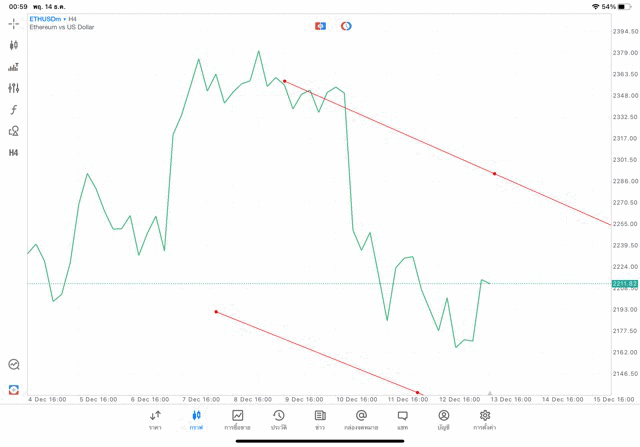Open the ข่าว news tab

pyautogui.click(x=320, y=420)
